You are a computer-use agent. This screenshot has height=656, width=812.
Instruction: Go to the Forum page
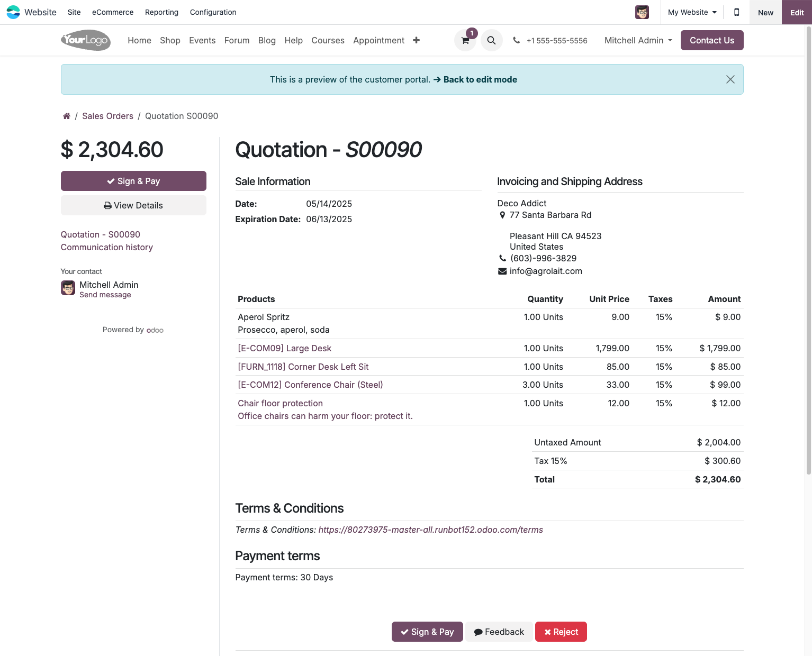click(x=237, y=40)
